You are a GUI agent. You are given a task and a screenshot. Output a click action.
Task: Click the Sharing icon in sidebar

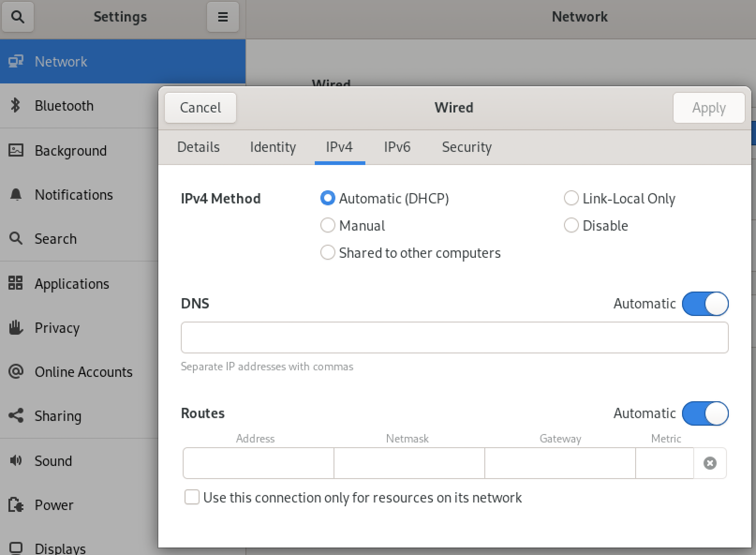click(x=15, y=415)
